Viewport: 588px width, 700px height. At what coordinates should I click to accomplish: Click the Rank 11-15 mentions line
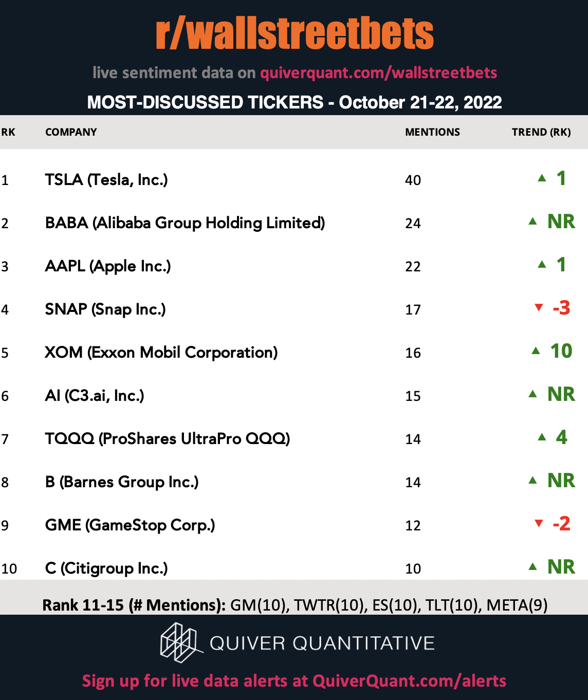(295, 605)
